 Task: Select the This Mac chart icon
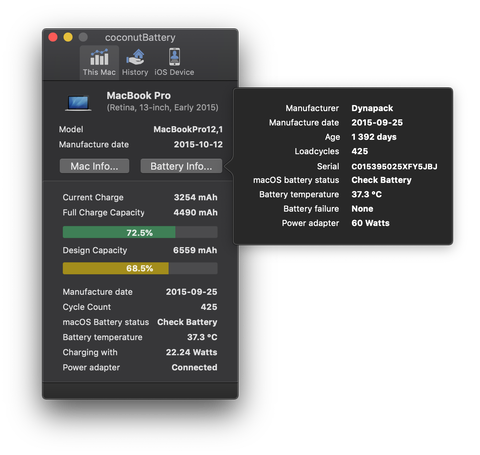pyautogui.click(x=99, y=57)
